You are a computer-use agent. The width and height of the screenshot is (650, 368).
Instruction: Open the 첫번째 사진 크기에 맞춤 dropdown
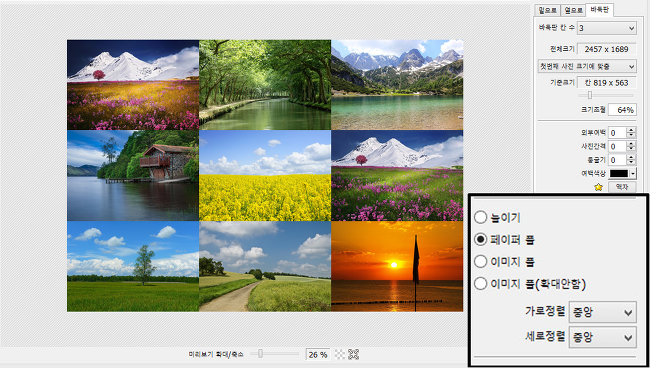point(587,66)
